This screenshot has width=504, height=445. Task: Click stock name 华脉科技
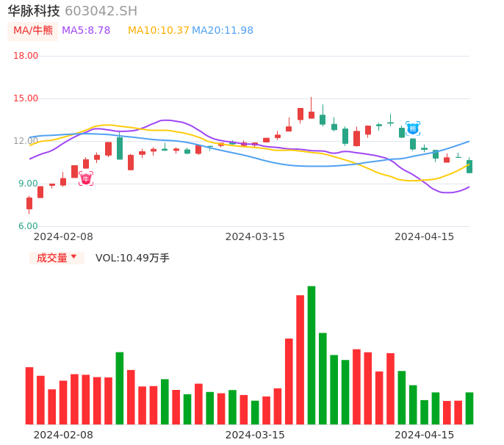point(34,11)
